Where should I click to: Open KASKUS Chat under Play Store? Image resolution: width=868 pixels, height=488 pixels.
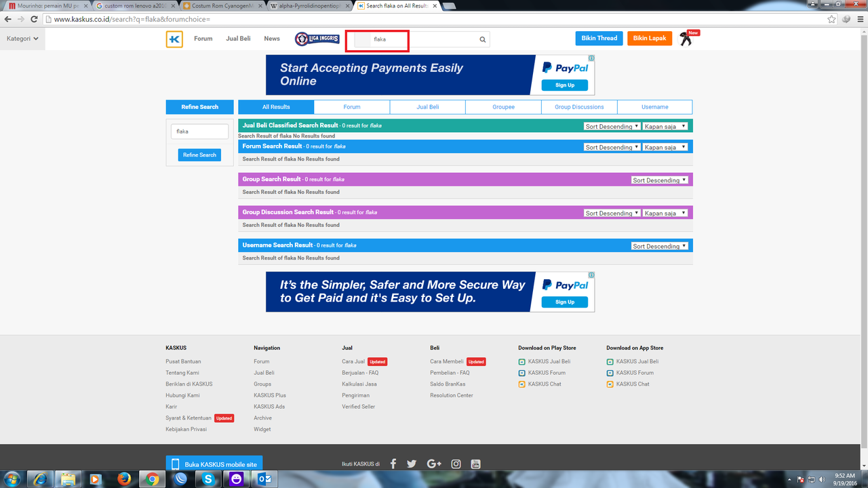(x=545, y=384)
